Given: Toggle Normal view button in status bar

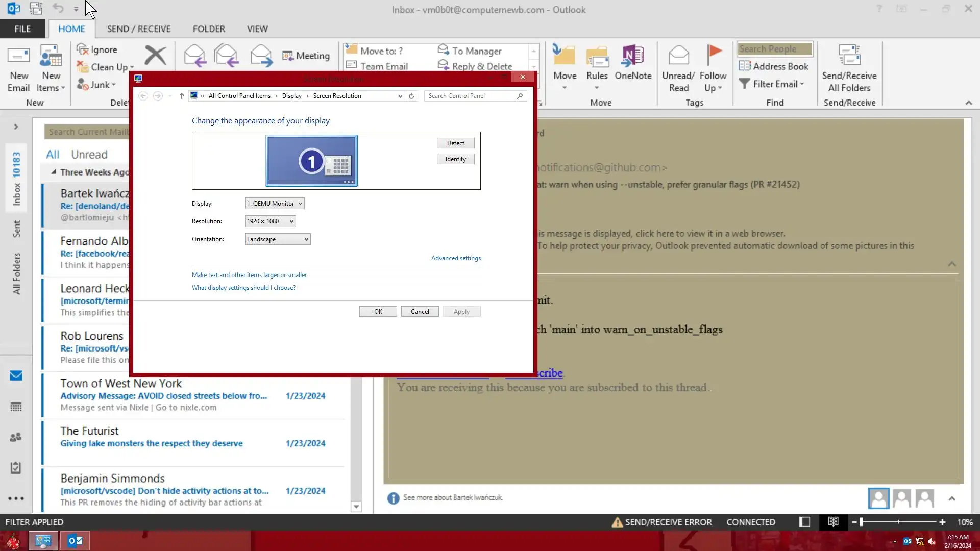Looking at the screenshot, I should (804, 522).
